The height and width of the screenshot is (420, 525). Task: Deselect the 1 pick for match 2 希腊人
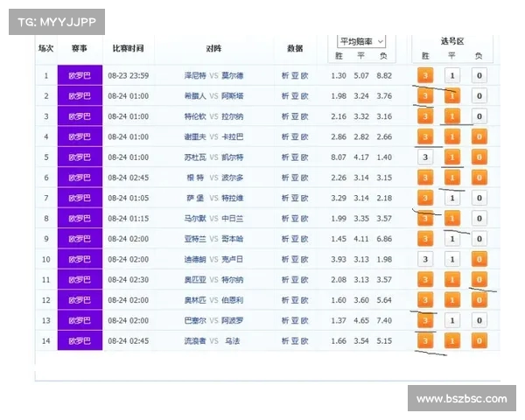452,96
